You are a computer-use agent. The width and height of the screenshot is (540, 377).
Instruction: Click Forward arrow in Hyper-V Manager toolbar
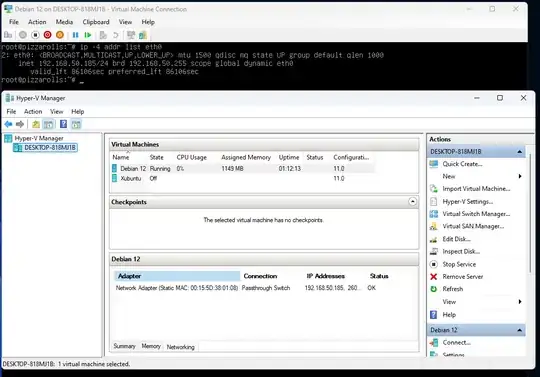[x=20, y=124]
